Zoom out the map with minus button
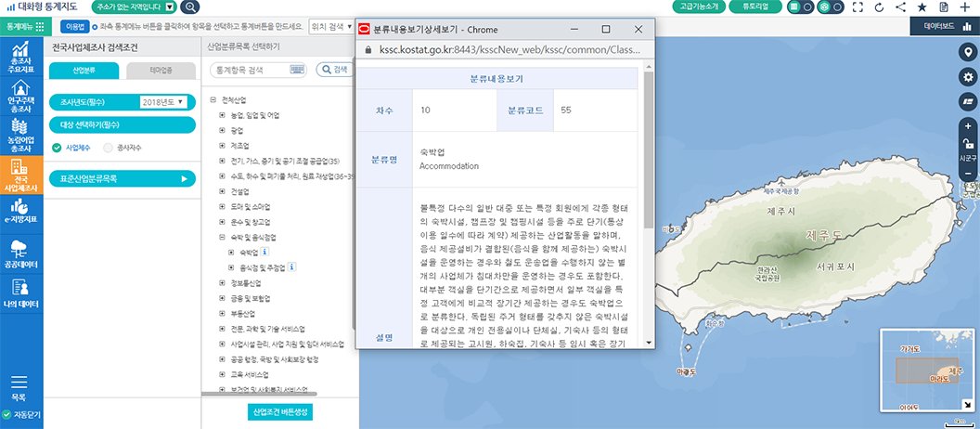Viewport: 980px width, 429px height. (968, 173)
